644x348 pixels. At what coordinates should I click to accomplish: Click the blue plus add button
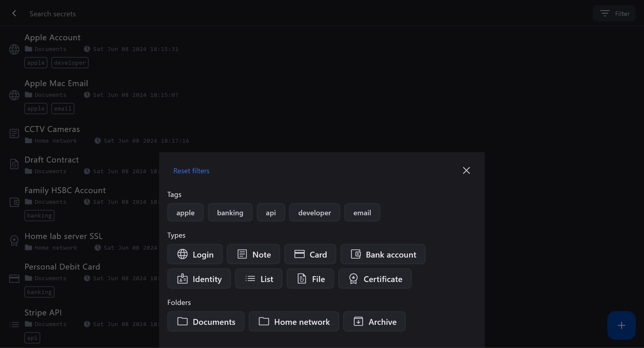click(621, 325)
